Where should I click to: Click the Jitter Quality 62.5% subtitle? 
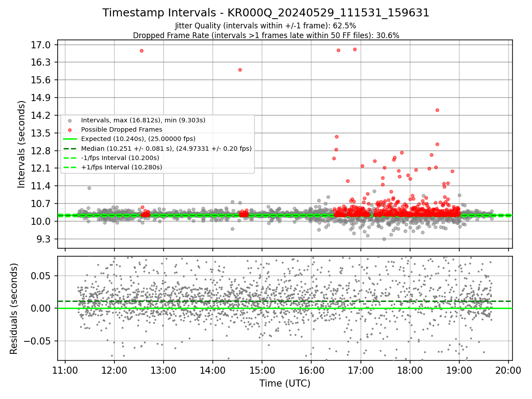click(x=266, y=26)
